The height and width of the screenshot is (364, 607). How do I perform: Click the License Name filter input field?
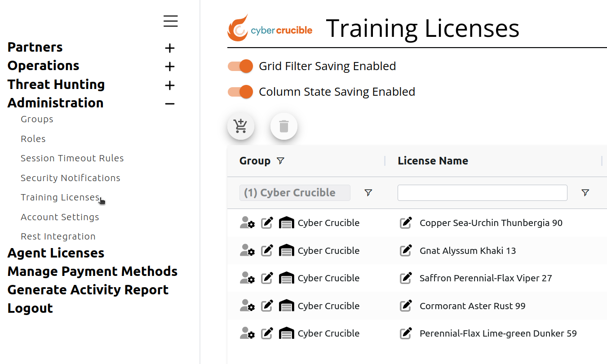[x=483, y=193]
